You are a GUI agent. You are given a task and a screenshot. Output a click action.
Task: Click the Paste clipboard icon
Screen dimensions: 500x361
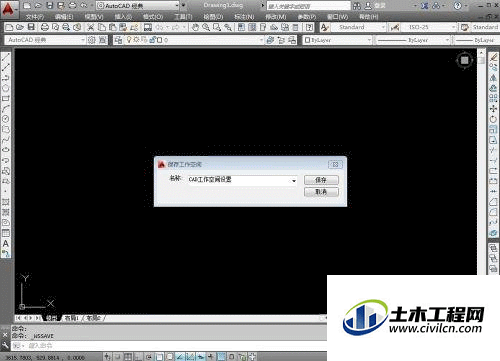pyautogui.click(x=113, y=27)
